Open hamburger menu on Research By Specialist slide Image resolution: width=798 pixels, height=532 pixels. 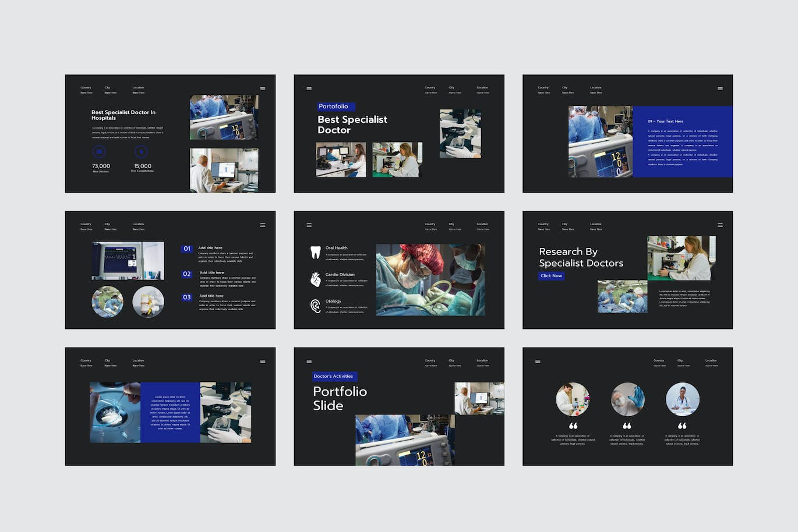[x=720, y=225]
